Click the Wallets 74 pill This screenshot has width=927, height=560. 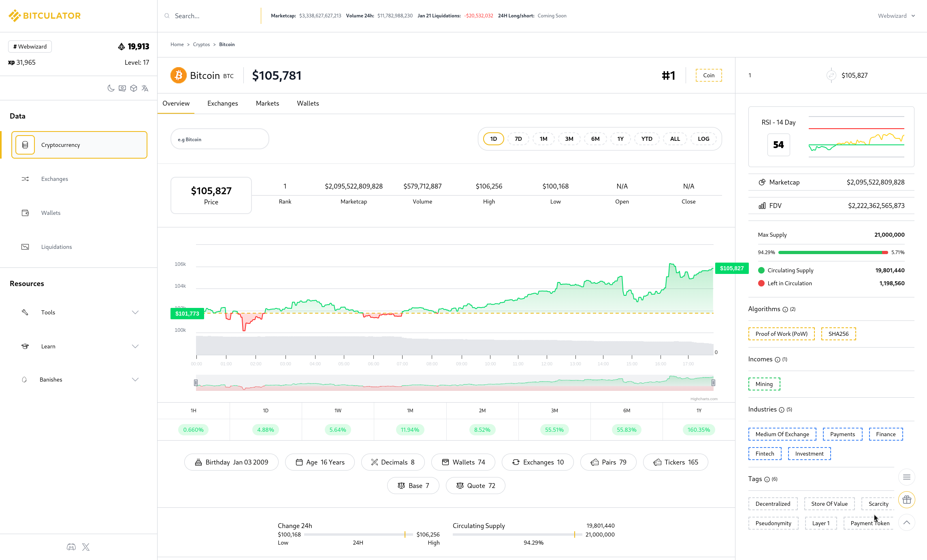click(463, 462)
